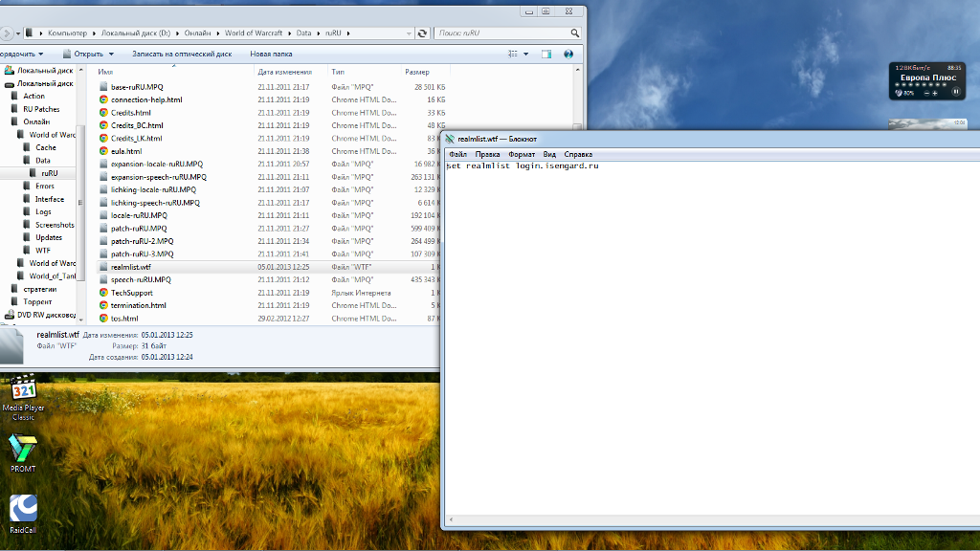Image resolution: width=980 pixels, height=551 pixels.
Task: Select the WTF folder in the tree
Action: (43, 251)
